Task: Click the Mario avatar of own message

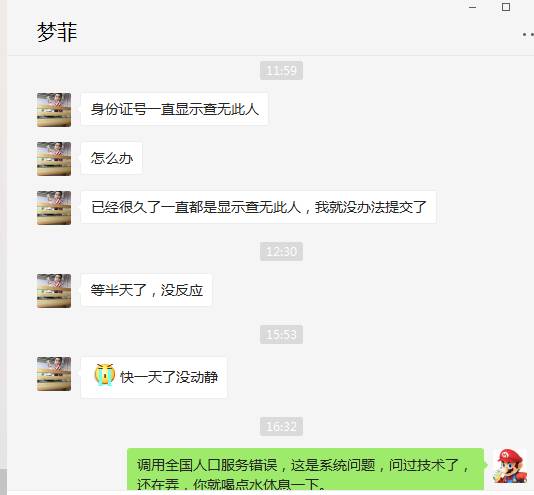Action: 510,466
